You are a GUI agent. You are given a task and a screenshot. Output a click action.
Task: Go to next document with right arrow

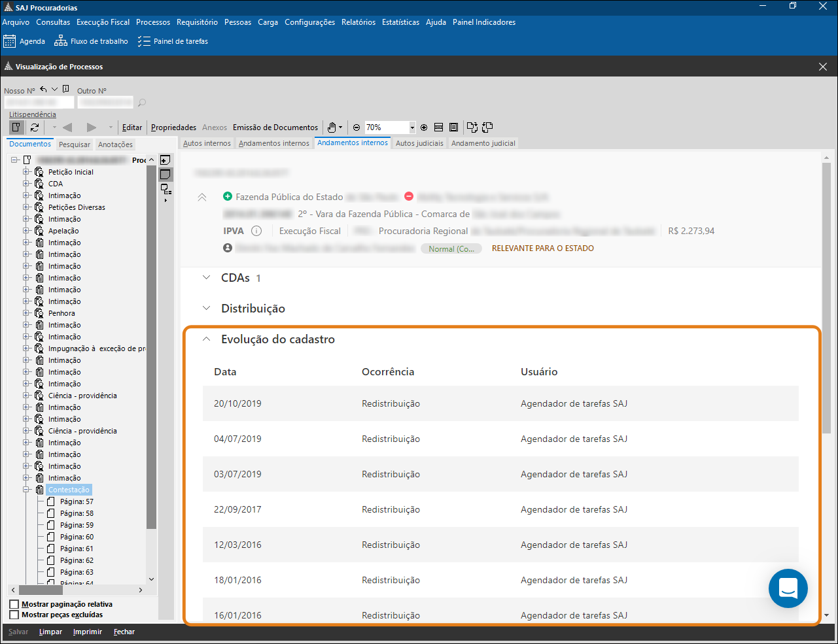point(92,127)
